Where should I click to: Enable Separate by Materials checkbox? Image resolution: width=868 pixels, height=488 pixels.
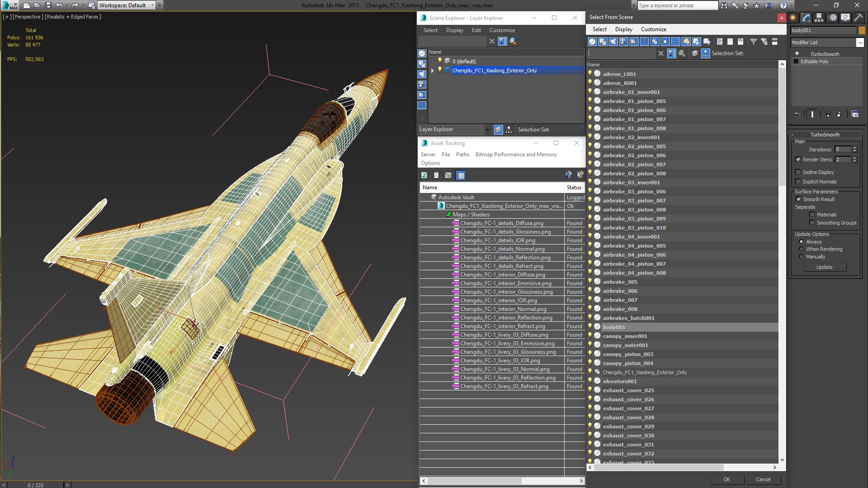tap(812, 215)
